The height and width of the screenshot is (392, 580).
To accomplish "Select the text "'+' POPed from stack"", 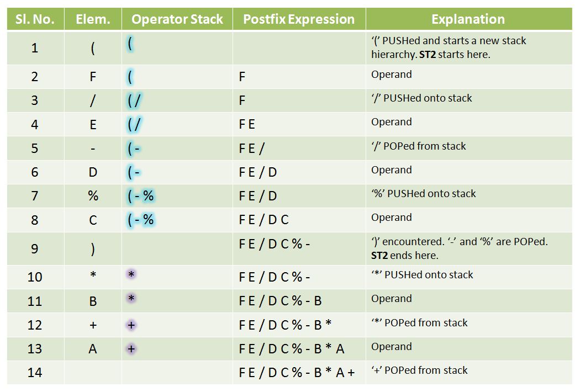I will point(419,370).
